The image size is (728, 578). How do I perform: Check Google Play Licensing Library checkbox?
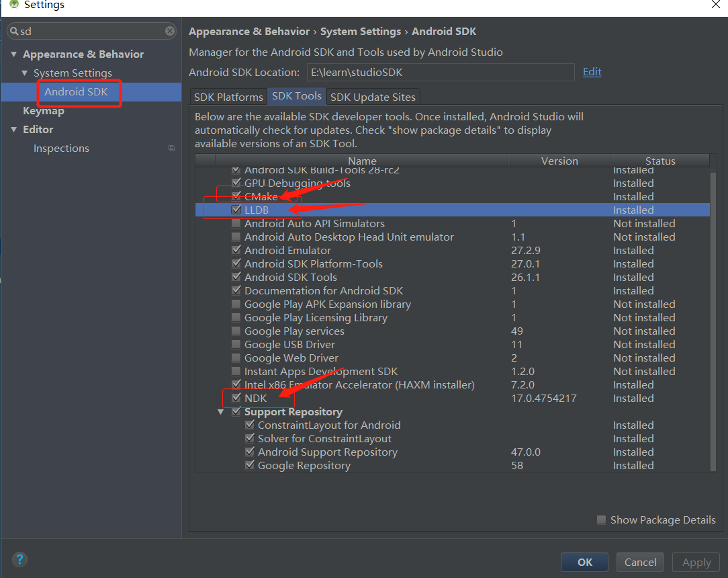point(236,317)
